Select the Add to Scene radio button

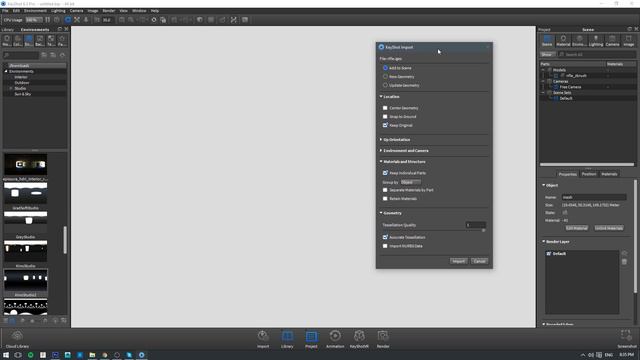(x=385, y=68)
